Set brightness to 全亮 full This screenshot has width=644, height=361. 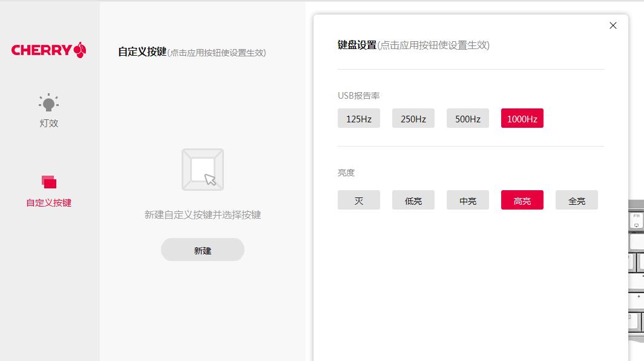[576, 200]
